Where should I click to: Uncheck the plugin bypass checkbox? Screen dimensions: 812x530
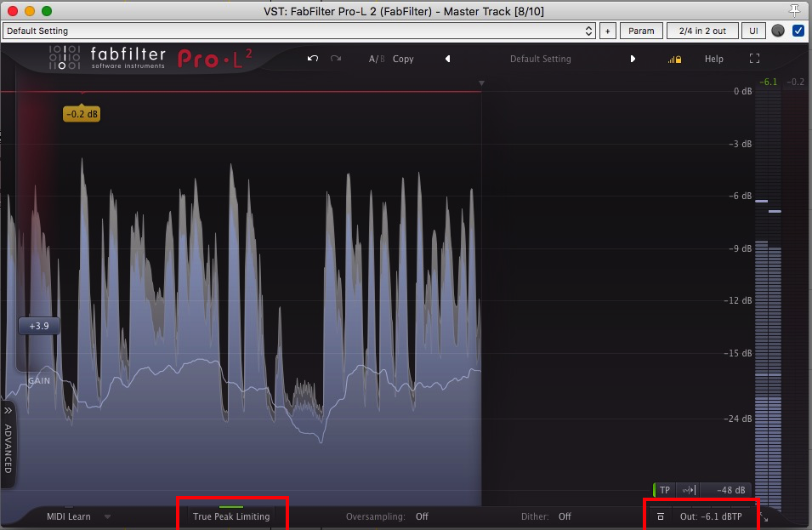pos(798,31)
